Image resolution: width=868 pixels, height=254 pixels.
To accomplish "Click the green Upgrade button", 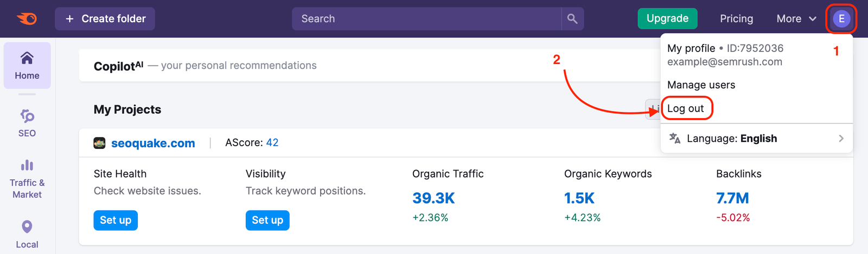I will (667, 19).
